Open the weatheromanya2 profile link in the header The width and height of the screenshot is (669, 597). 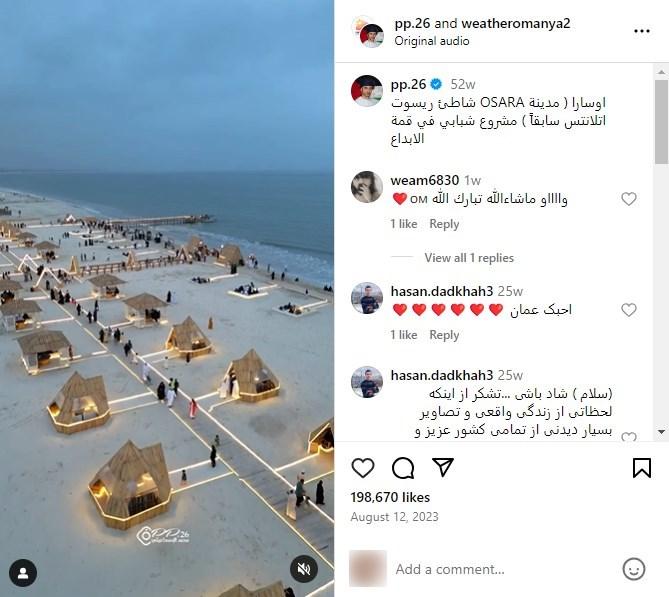click(515, 23)
